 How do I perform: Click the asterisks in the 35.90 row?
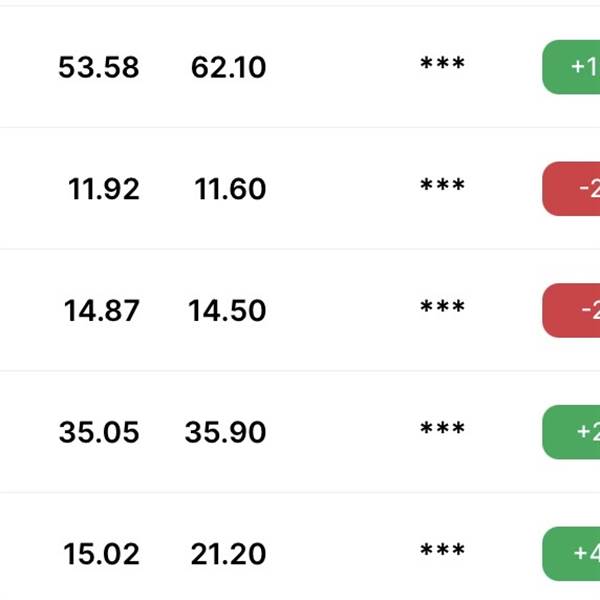[442, 430]
